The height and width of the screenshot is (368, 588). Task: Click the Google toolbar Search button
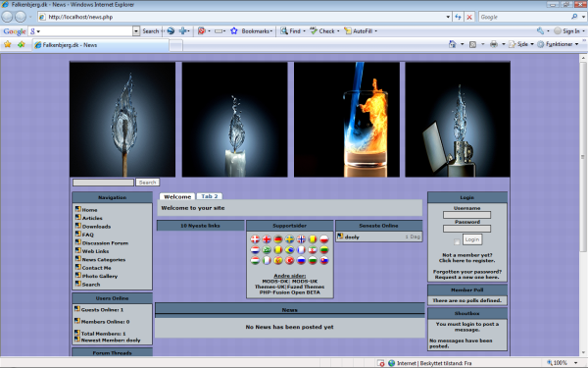coord(151,31)
